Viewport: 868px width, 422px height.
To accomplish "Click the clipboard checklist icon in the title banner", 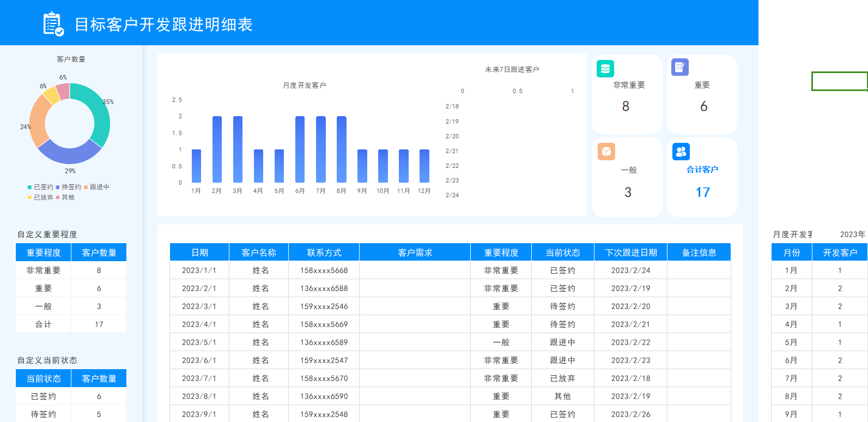I will pyautogui.click(x=53, y=24).
